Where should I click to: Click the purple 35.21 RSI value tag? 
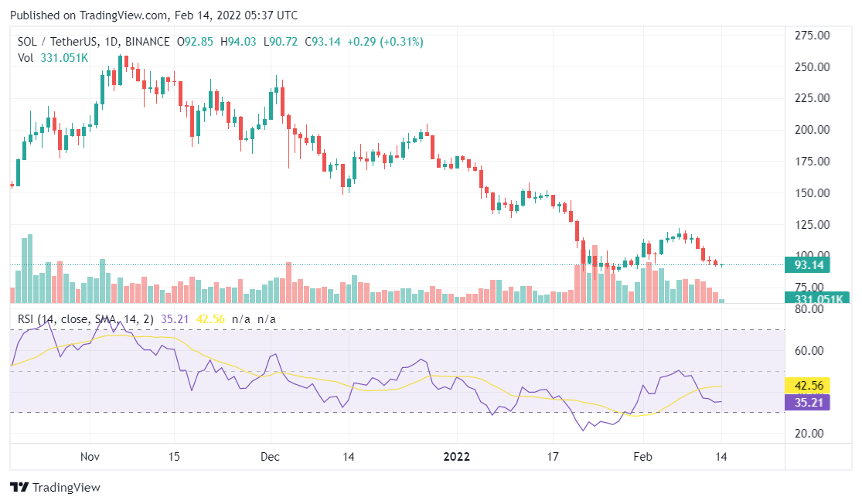click(x=807, y=402)
